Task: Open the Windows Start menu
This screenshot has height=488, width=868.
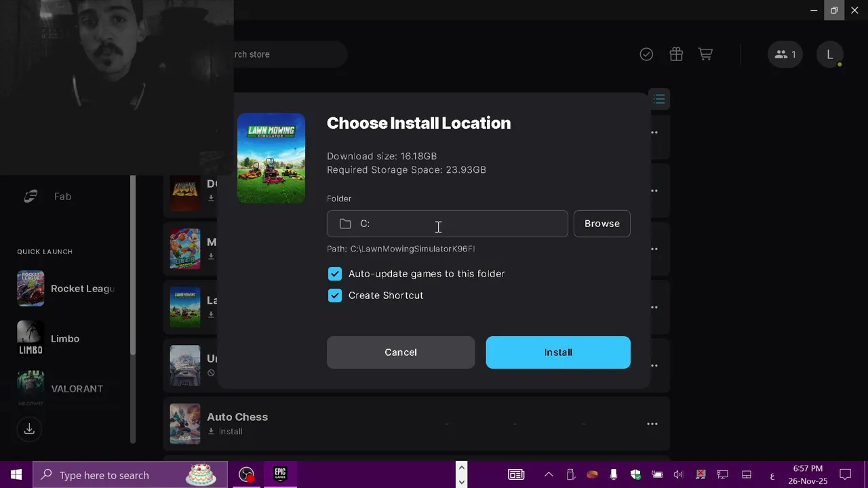Action: 16,475
